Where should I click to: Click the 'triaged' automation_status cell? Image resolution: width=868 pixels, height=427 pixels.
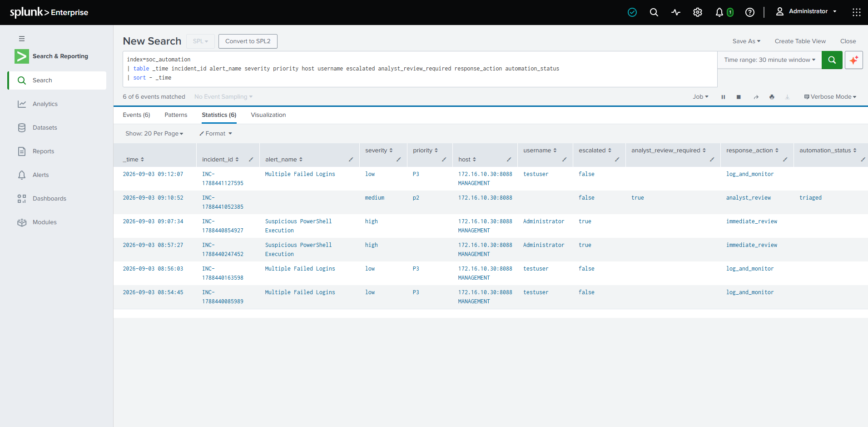[810, 198]
